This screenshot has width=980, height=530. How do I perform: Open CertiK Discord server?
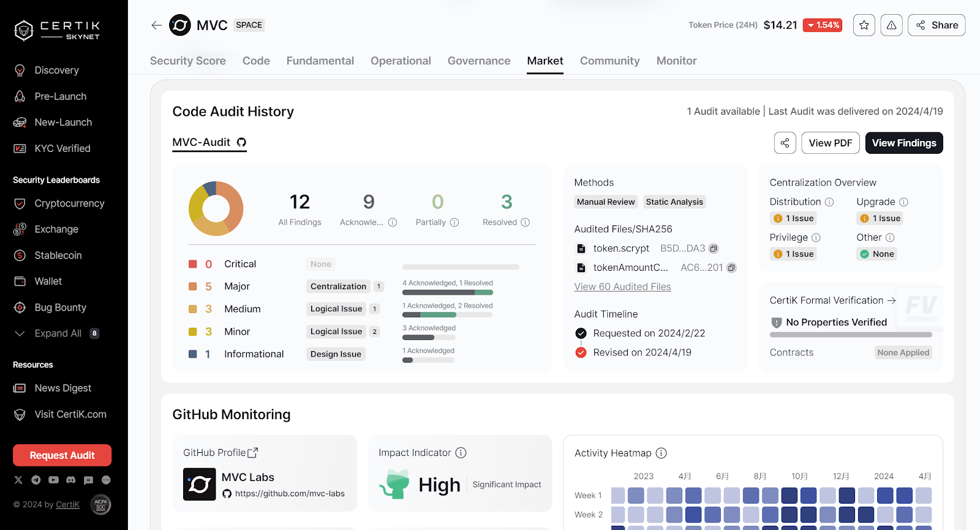click(x=71, y=480)
